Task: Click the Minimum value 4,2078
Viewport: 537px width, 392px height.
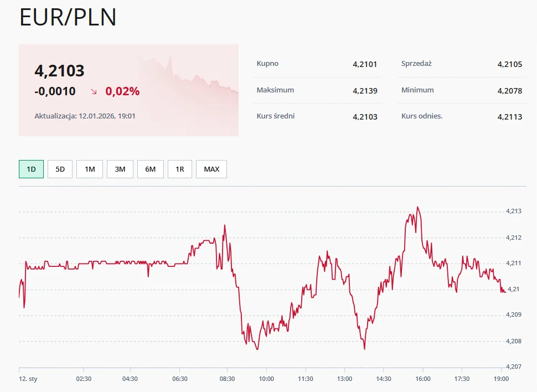Action: coord(509,90)
